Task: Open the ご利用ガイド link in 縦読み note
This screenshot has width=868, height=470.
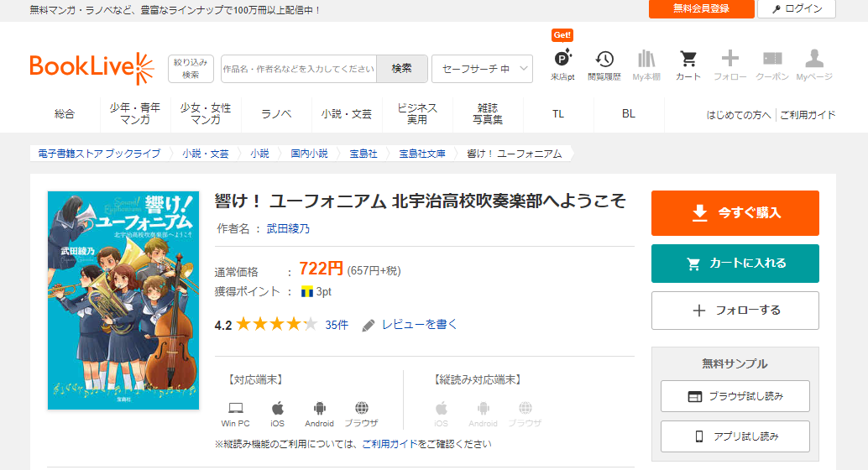Action: (x=390, y=444)
